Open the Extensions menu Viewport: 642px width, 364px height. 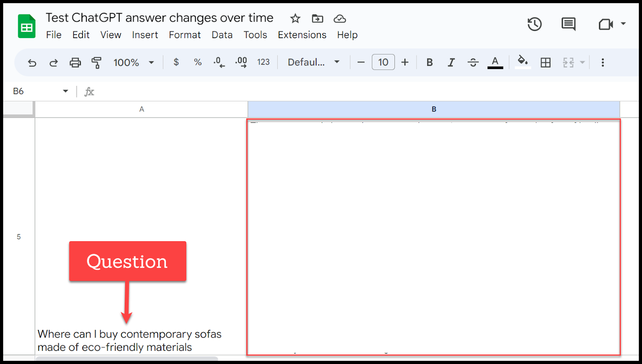[x=302, y=35]
